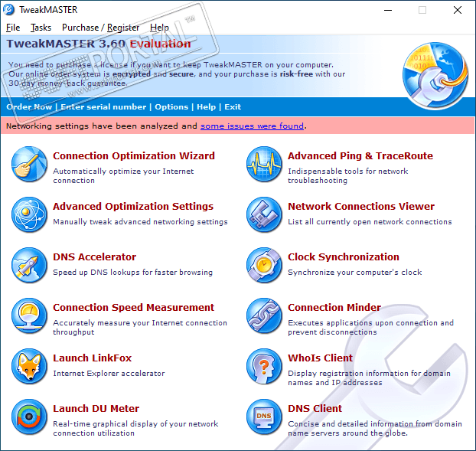Click 'Indispensable tools for network troubleshooting' text
476x451 pixels.
pos(348,176)
